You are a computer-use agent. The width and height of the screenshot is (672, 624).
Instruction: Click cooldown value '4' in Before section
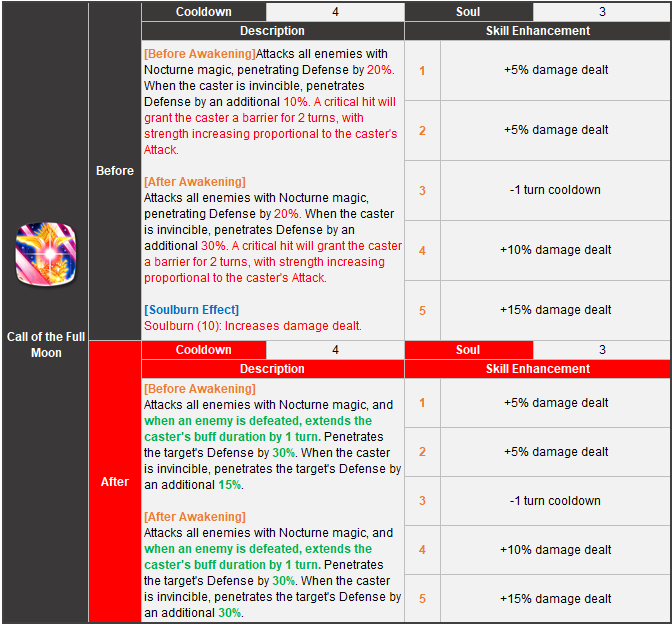click(x=335, y=12)
